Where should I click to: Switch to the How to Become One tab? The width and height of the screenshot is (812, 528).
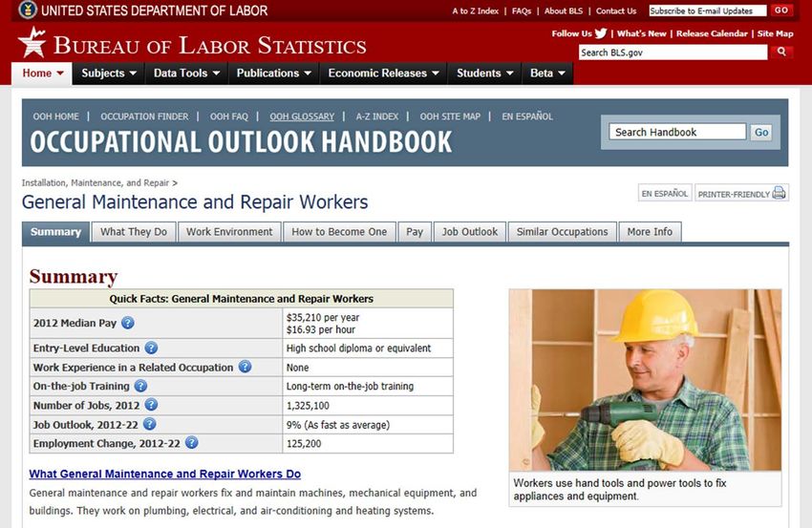tap(339, 232)
